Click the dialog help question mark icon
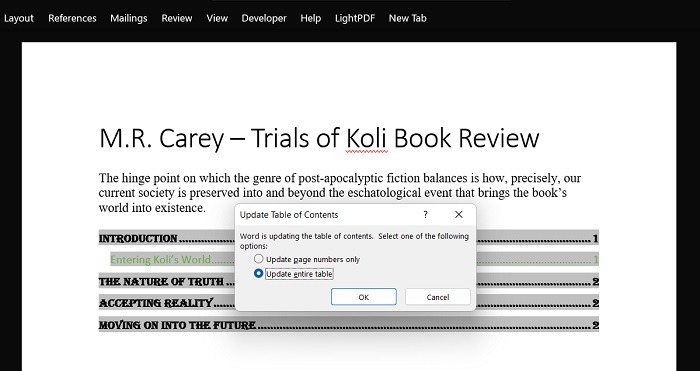Viewport: 700px width, 371px height. pyautogui.click(x=425, y=215)
